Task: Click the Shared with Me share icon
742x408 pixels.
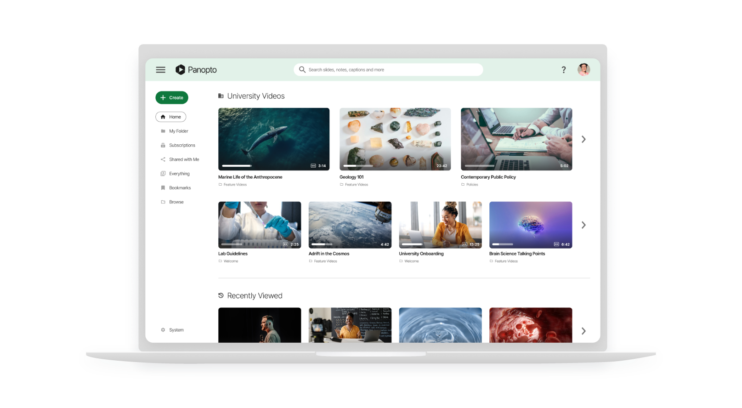Action: [x=163, y=159]
